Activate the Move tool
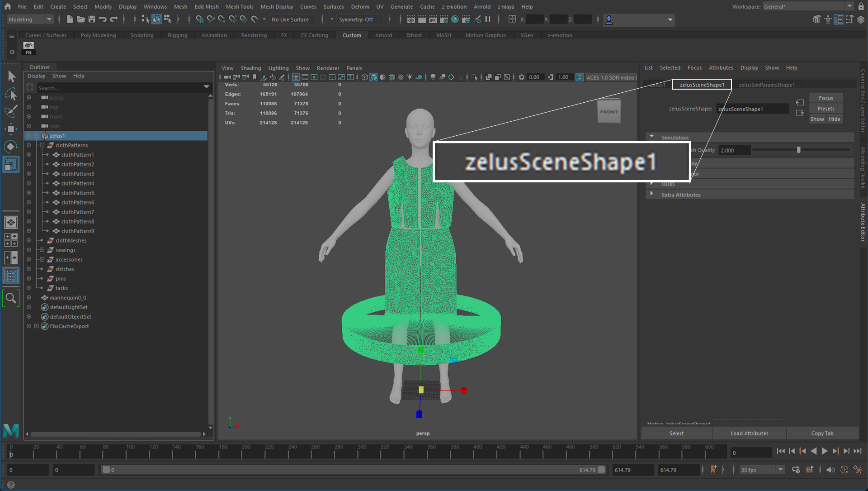Screen dimensions: 868x491 click(11, 129)
